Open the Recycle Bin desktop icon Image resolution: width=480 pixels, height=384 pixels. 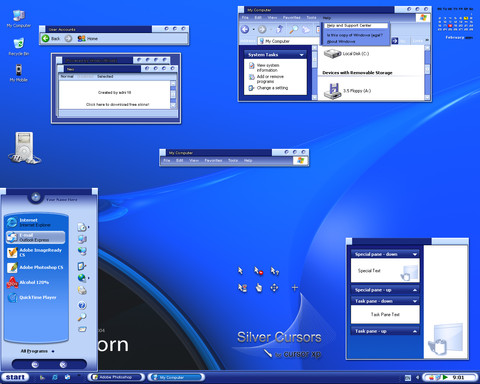coord(19,47)
